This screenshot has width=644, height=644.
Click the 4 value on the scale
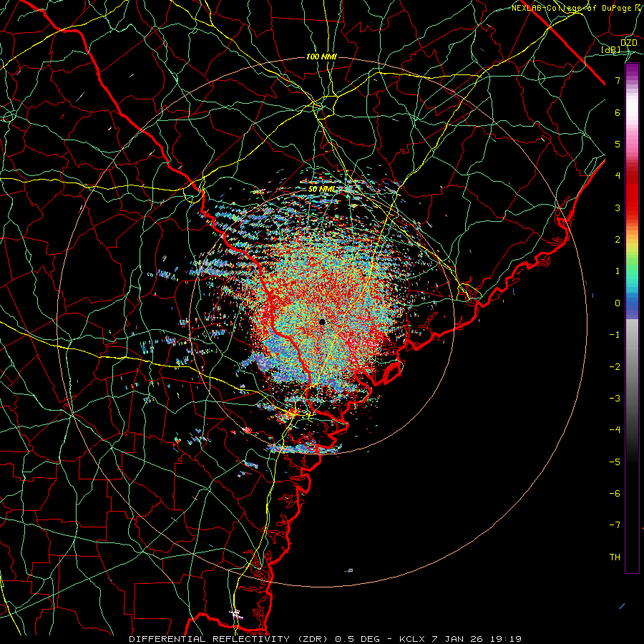(618, 176)
